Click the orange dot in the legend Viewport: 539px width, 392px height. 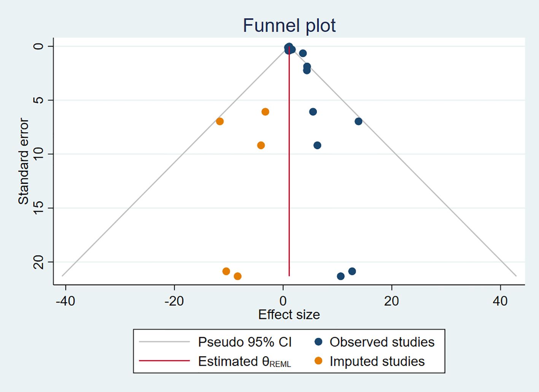318,361
